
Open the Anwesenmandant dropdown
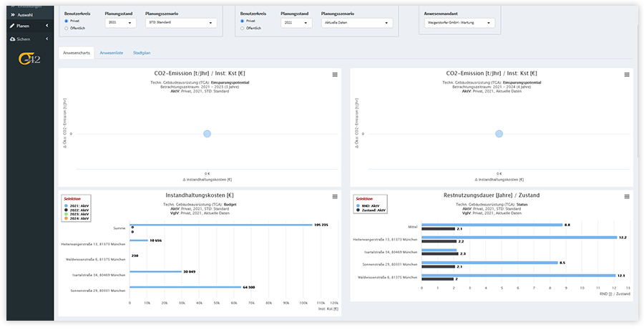[x=458, y=23]
